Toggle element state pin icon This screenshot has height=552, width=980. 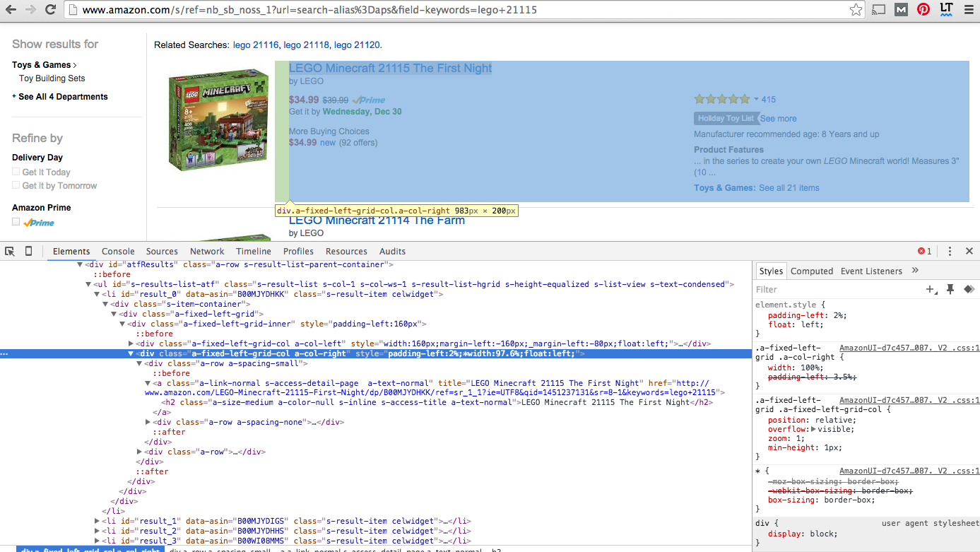click(x=950, y=289)
